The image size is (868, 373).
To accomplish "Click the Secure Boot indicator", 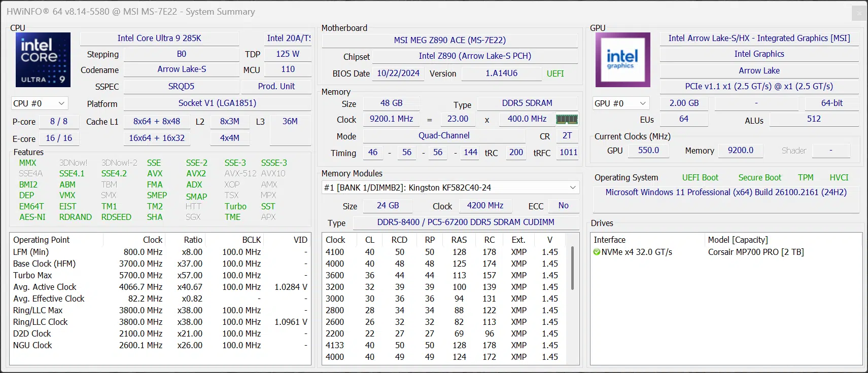I will 759,177.
